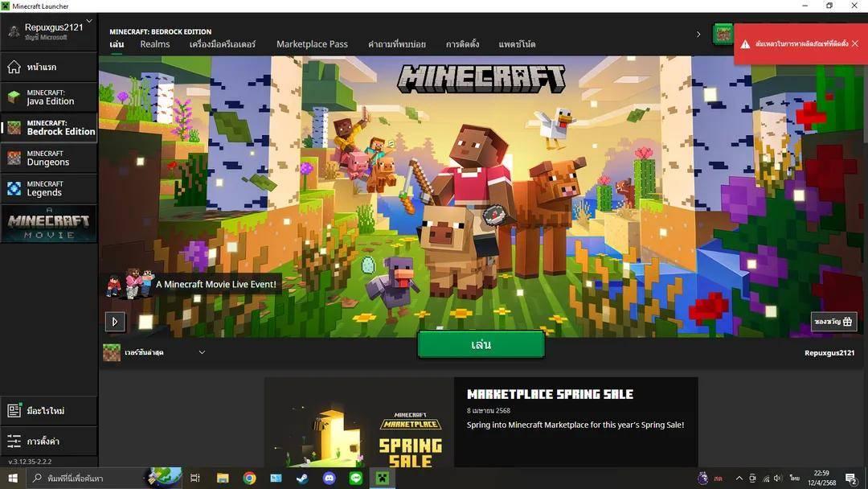The image size is (868, 489).
Task: Open the Windows Start menu
Action: (13, 478)
